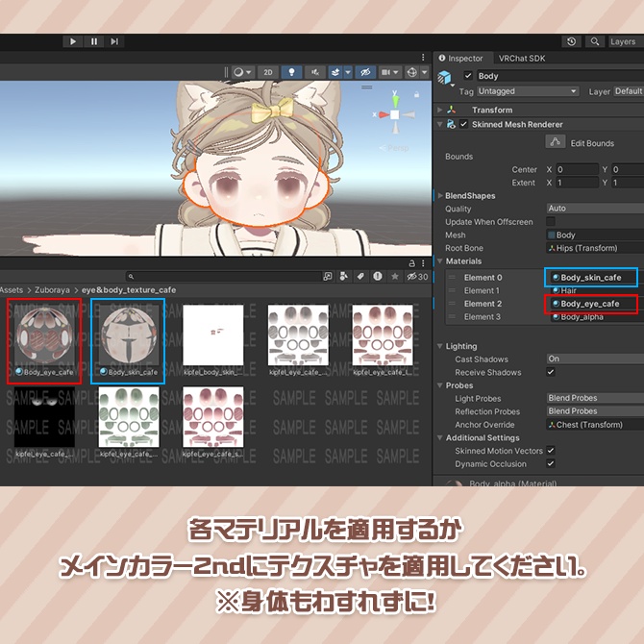This screenshot has height=644, width=644.
Task: Switch to the Inspector tab
Action: pyautogui.click(x=460, y=59)
